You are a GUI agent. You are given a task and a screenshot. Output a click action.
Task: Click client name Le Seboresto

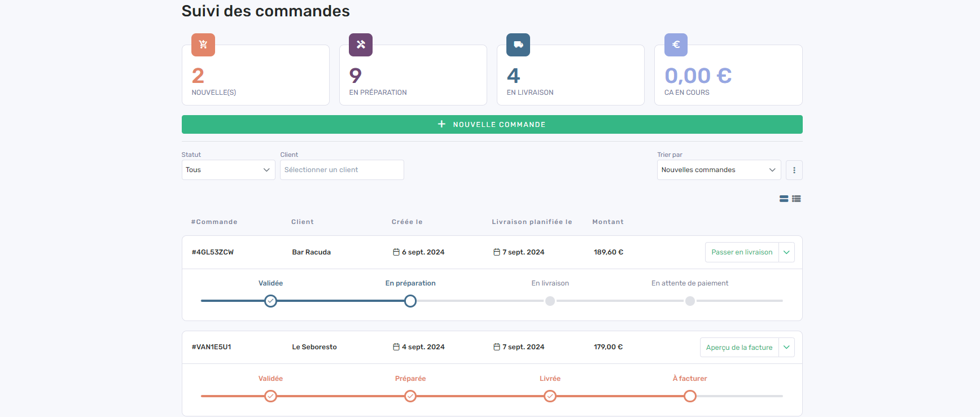click(314, 347)
